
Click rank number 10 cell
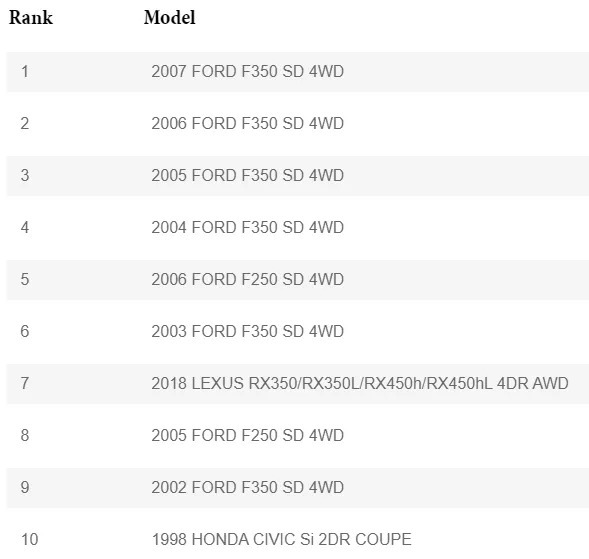[30, 539]
